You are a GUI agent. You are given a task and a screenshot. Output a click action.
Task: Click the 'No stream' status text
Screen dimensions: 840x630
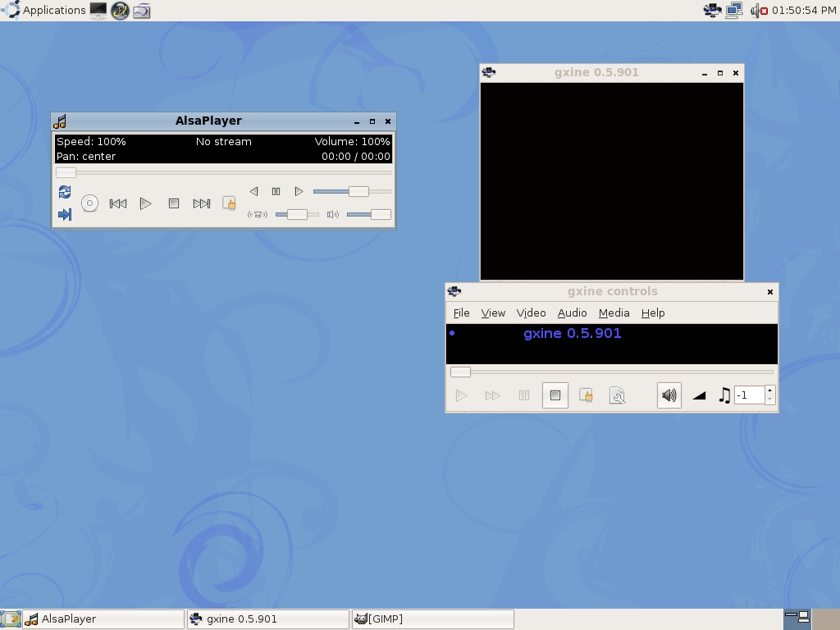click(223, 141)
